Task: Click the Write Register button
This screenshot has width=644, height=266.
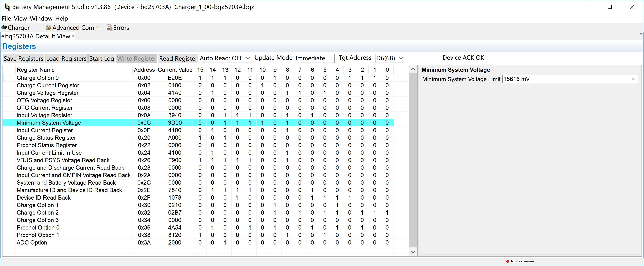Action: [136, 59]
